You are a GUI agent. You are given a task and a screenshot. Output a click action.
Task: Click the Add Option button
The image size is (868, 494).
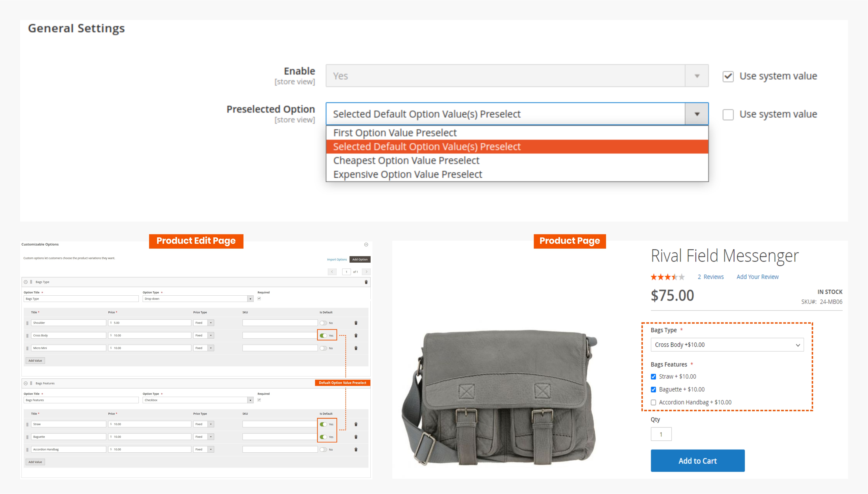(x=360, y=260)
